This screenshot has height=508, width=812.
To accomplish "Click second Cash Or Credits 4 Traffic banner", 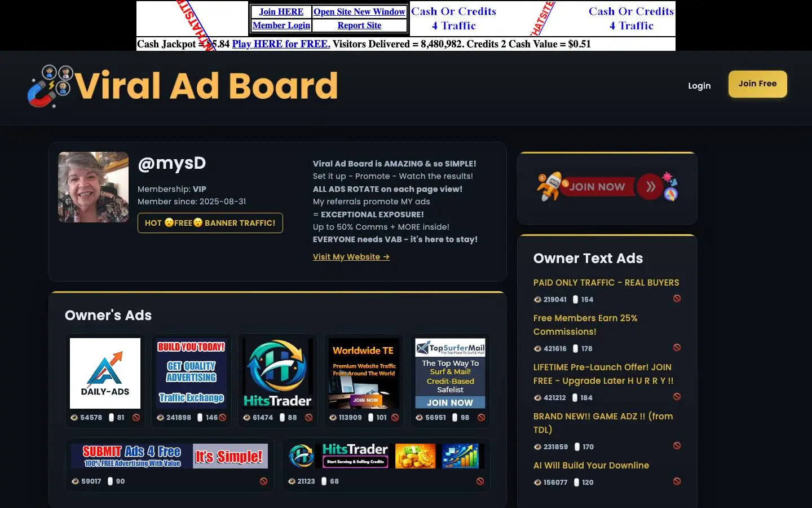I will coord(631,19).
